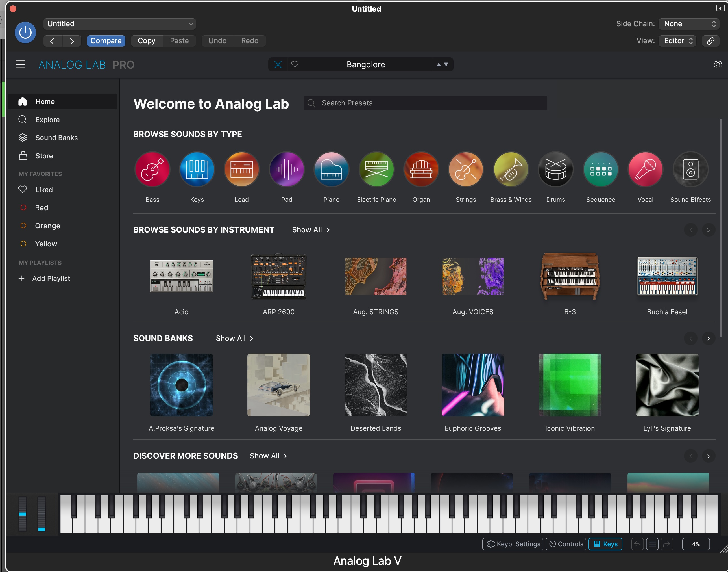Open the Lead sound type
Screen dimensions: 728x572
[241, 170]
